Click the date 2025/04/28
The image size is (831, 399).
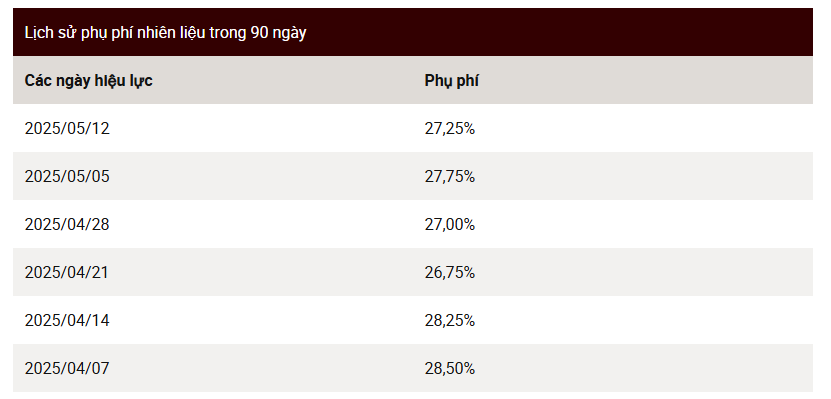67,224
